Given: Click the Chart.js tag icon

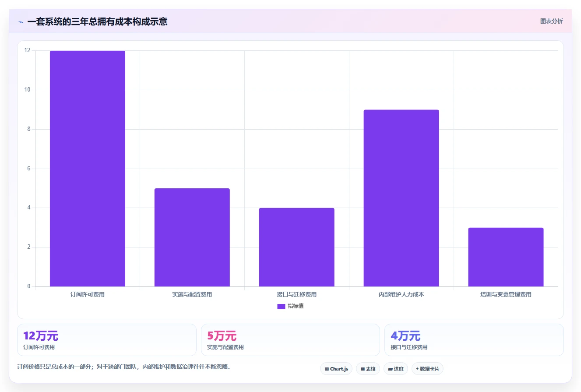Looking at the screenshot, I should pyautogui.click(x=327, y=369).
